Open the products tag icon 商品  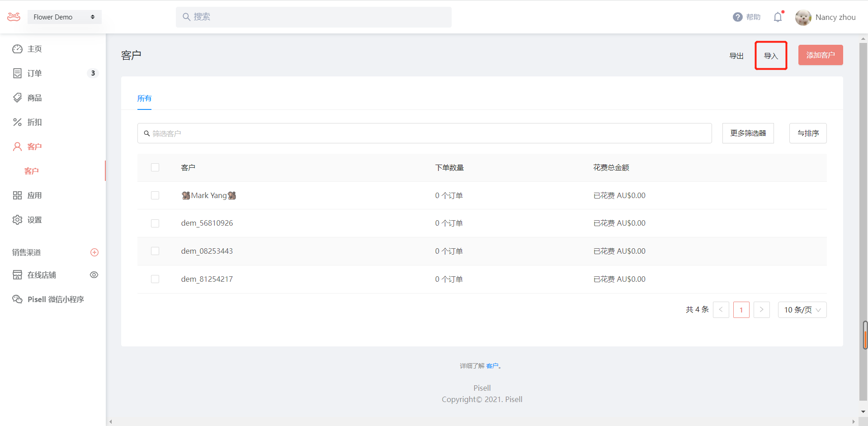pos(17,98)
